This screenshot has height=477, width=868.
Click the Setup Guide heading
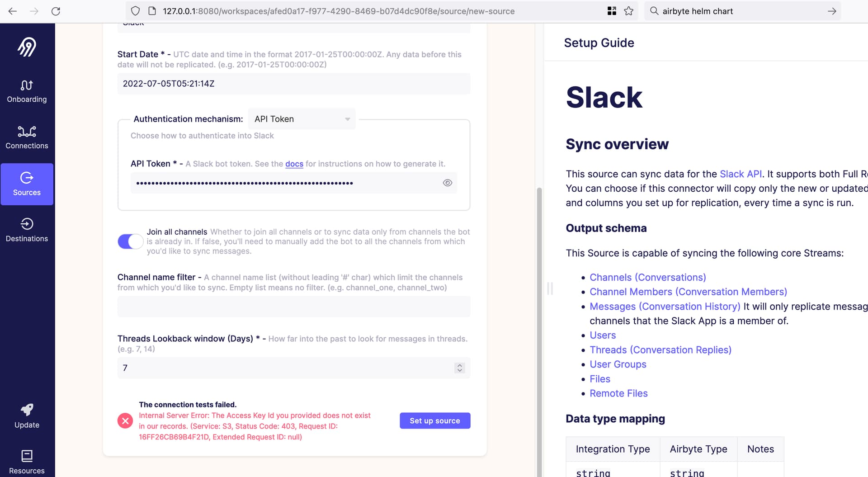point(599,43)
